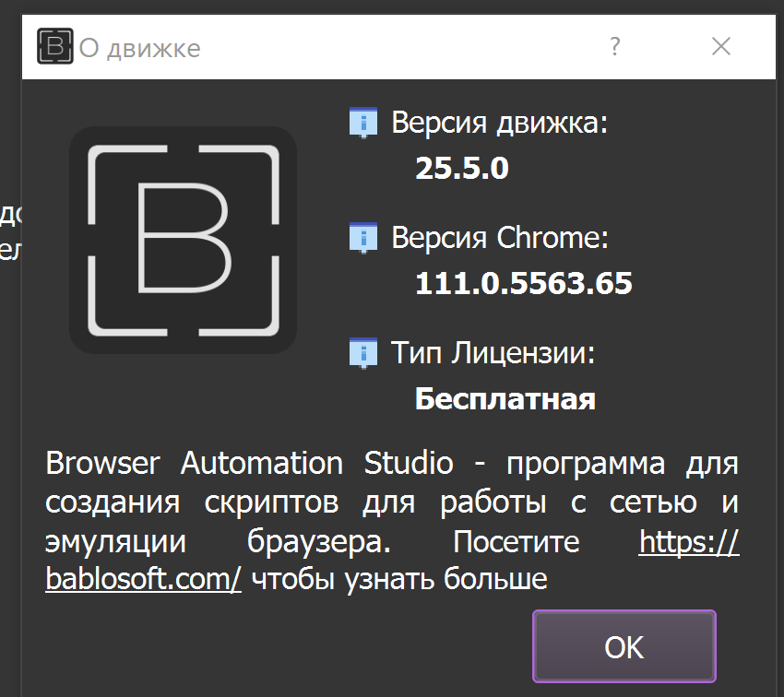Select the engine version number 25.5.0
Viewport: 784px width, 697px height.
pyautogui.click(x=462, y=168)
